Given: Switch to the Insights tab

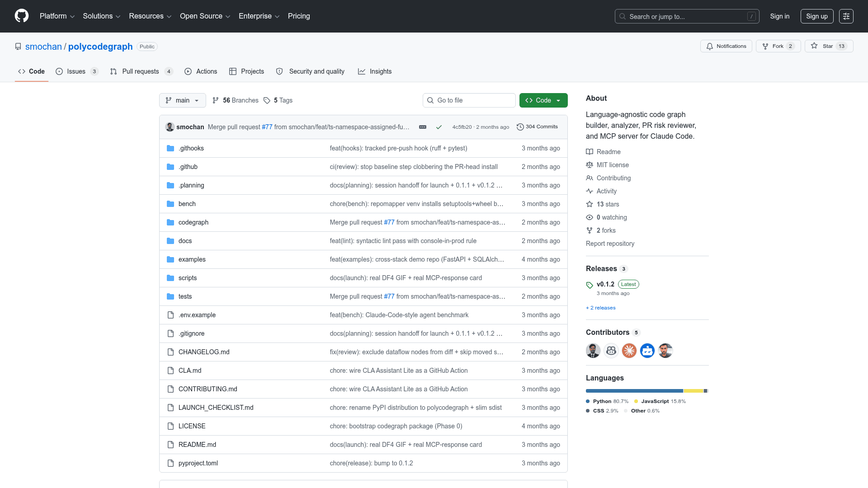Looking at the screenshot, I should point(375,71).
